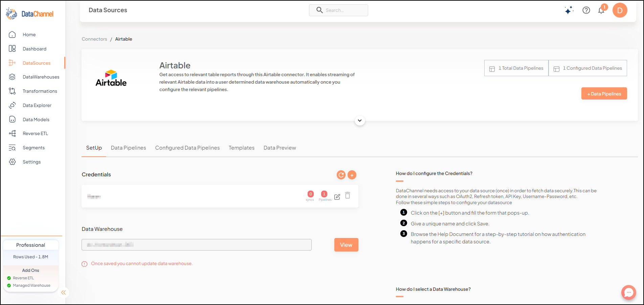
Task: Open Transformations menu item
Action: [40, 91]
